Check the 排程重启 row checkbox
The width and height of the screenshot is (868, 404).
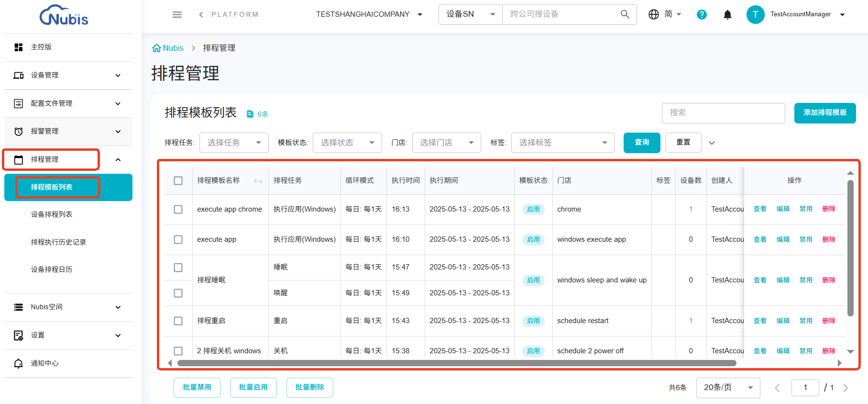tap(178, 321)
